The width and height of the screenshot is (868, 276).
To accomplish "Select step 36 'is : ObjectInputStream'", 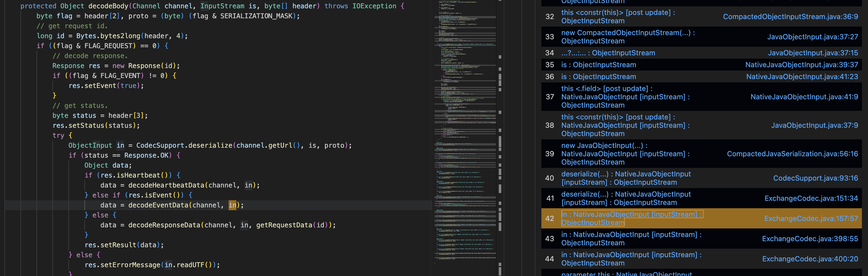I will (598, 77).
